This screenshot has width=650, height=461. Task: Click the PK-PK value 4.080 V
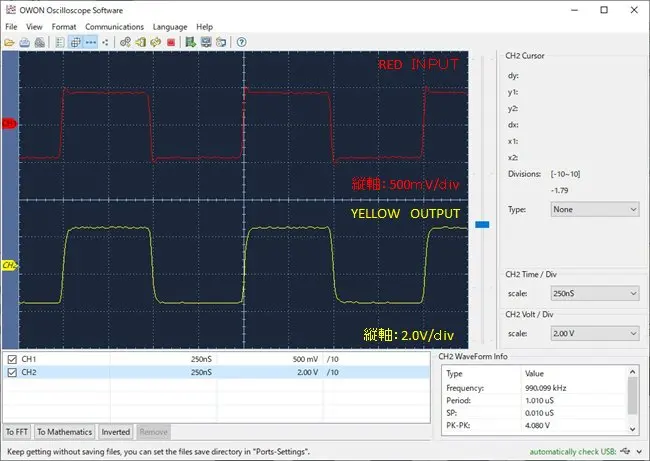(538, 425)
